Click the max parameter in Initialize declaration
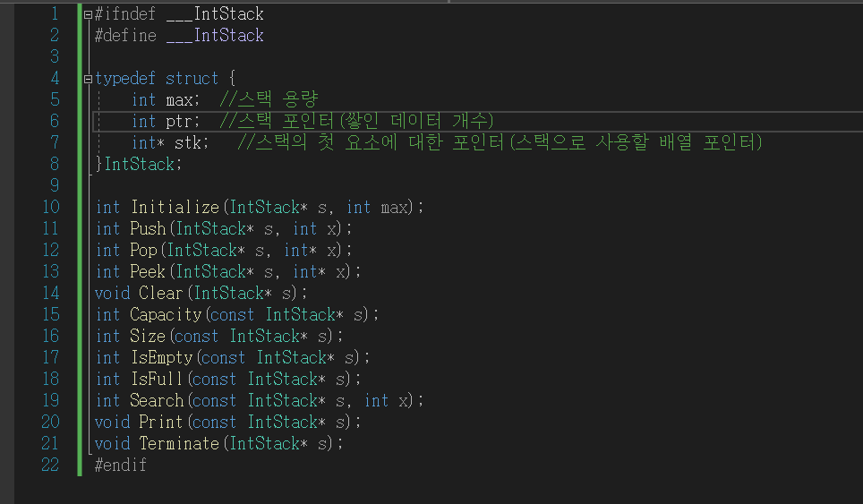Viewport: 863px width, 504px height. 395,208
